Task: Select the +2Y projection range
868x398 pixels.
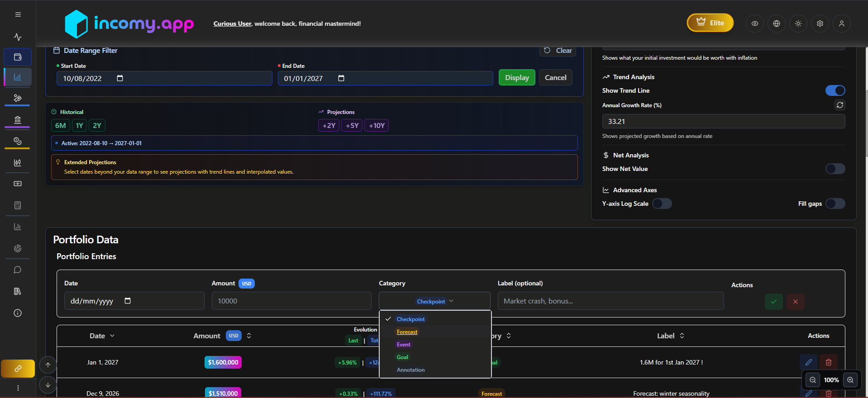Action: (x=329, y=125)
